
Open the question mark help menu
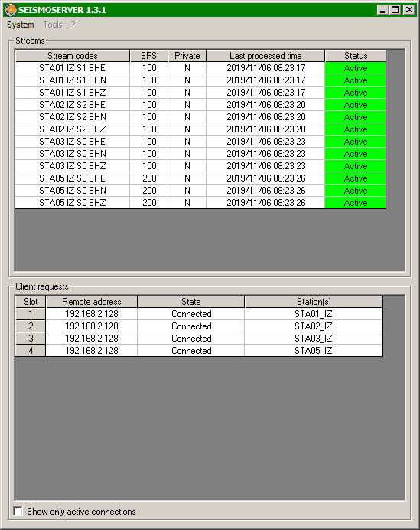coord(73,25)
